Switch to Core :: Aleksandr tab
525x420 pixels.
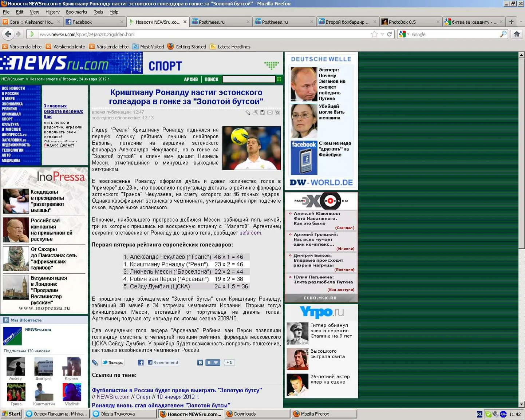pos(32,22)
